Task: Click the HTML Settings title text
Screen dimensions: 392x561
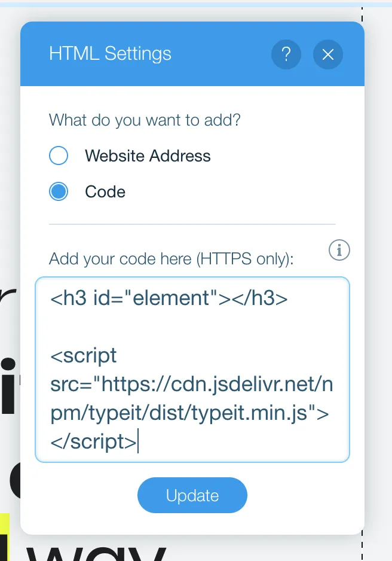Action: [110, 54]
